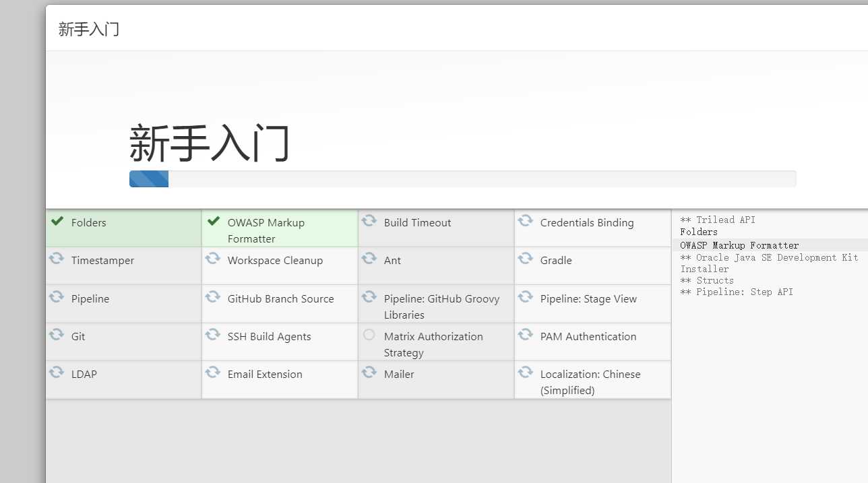Click the Ant plugin label
This screenshot has height=483, width=868.
point(392,261)
